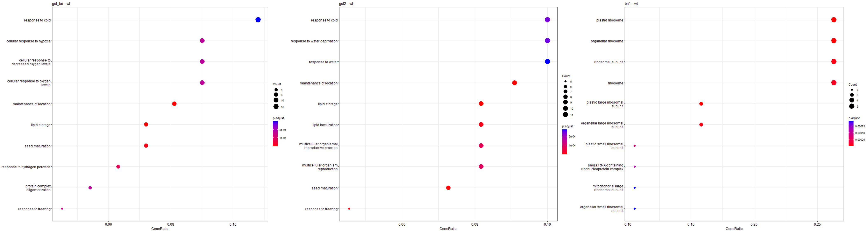Click the red seed maturation dot in gul2 plot

click(x=448, y=188)
